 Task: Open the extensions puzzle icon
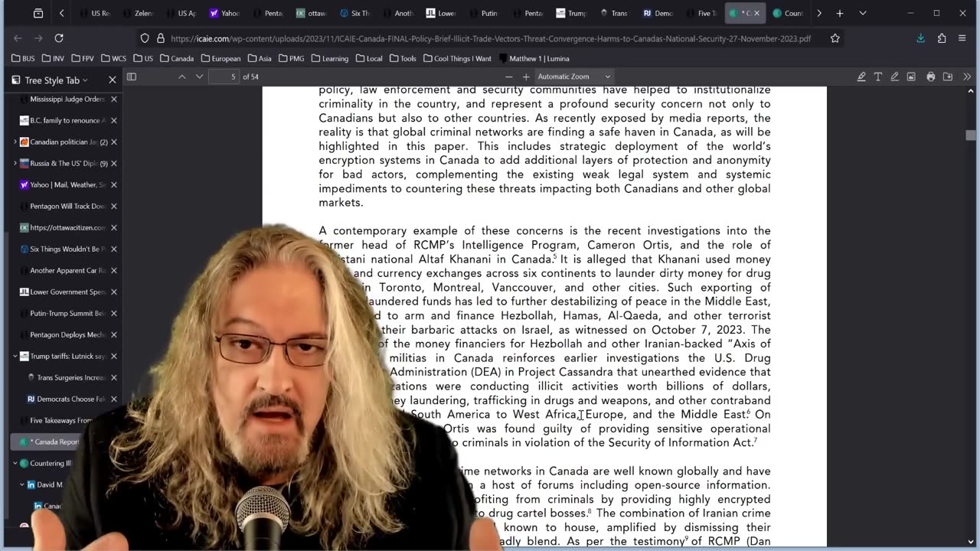tap(942, 38)
